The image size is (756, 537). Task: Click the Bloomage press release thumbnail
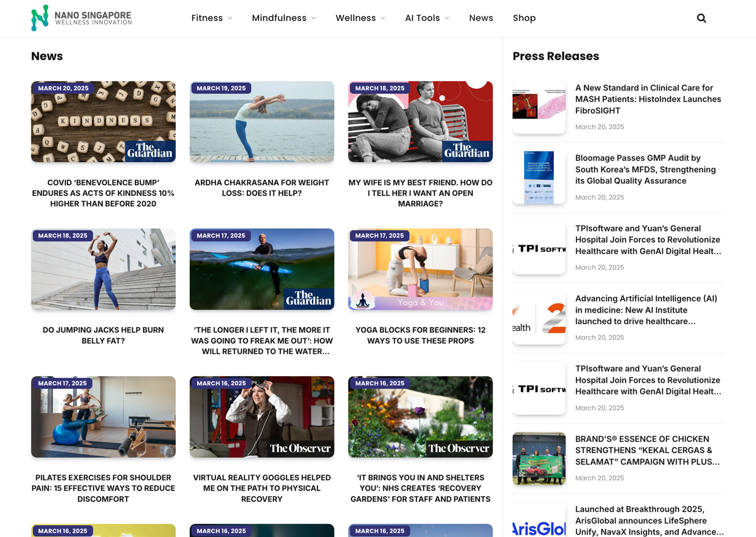pos(539,178)
